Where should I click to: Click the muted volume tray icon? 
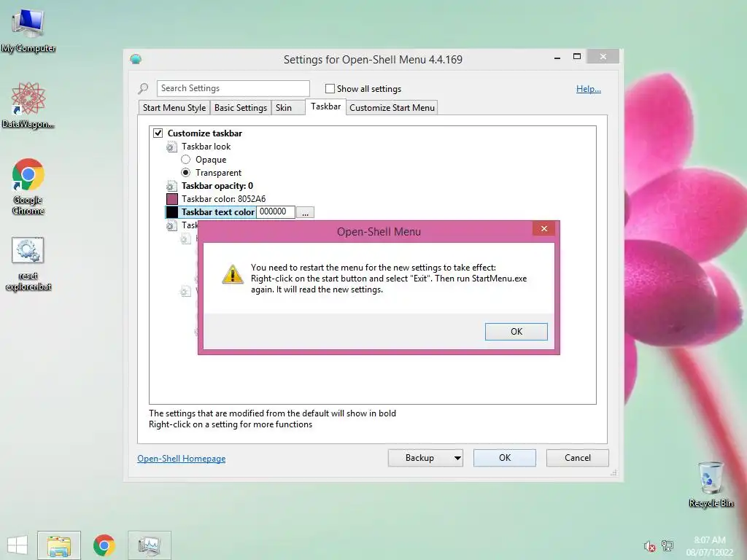tap(649, 546)
